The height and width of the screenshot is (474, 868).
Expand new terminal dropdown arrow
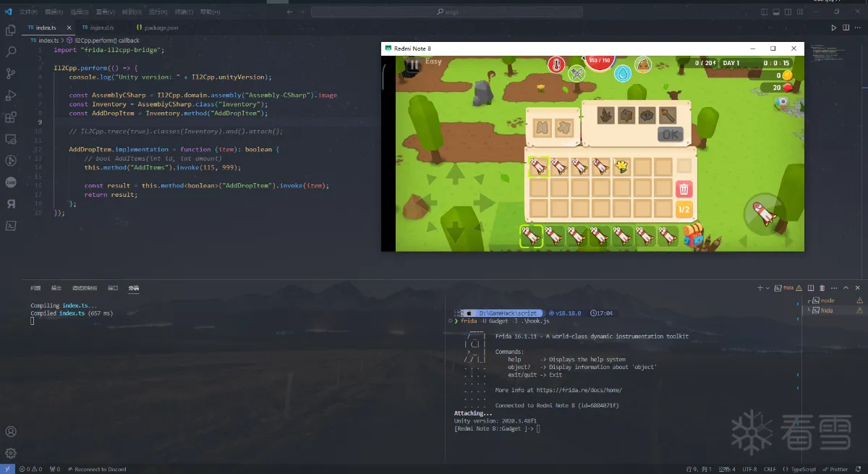768,288
